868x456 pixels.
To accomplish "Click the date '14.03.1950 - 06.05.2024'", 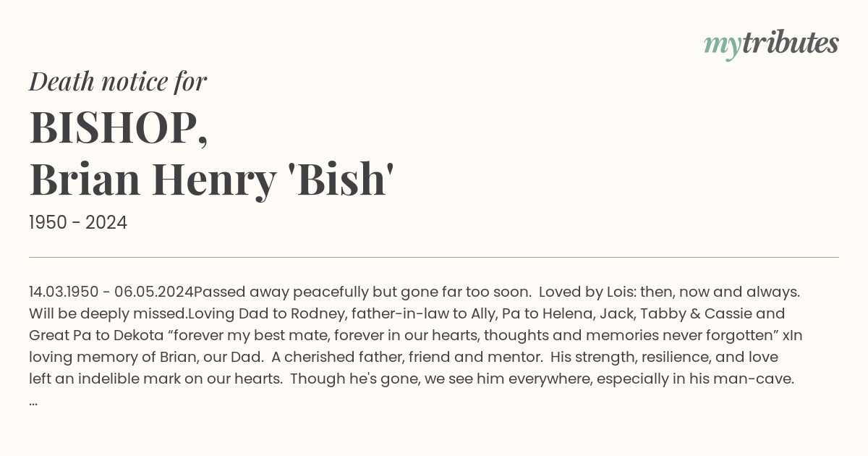I will [x=111, y=292].
